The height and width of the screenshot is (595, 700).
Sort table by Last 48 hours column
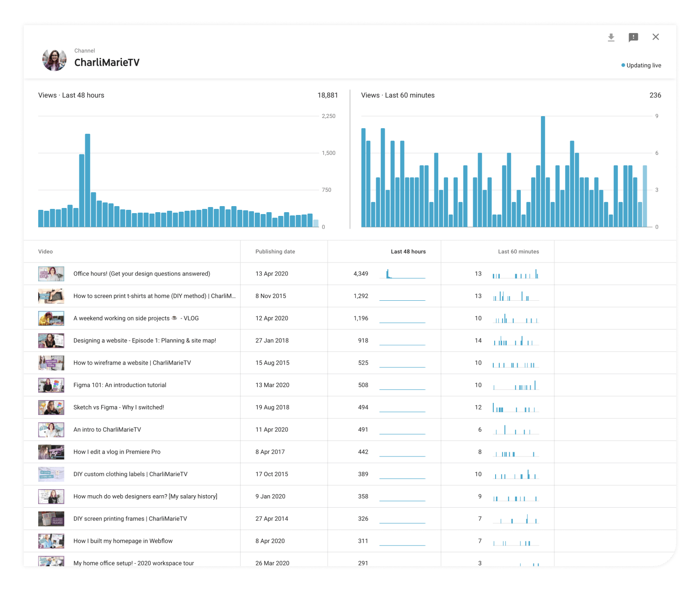pyautogui.click(x=408, y=251)
